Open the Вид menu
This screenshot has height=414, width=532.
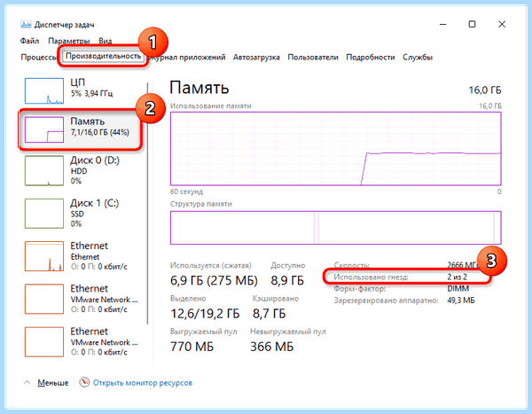pos(106,41)
